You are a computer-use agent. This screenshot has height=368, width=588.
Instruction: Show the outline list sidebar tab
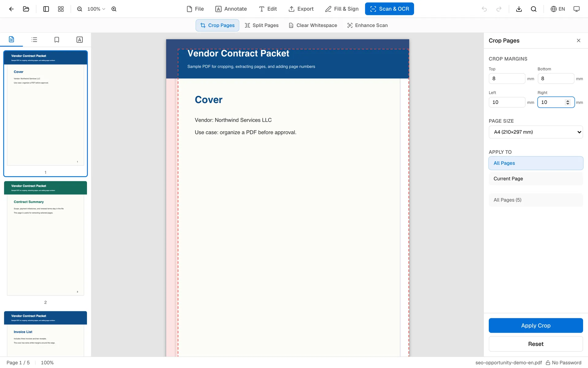[x=34, y=40]
